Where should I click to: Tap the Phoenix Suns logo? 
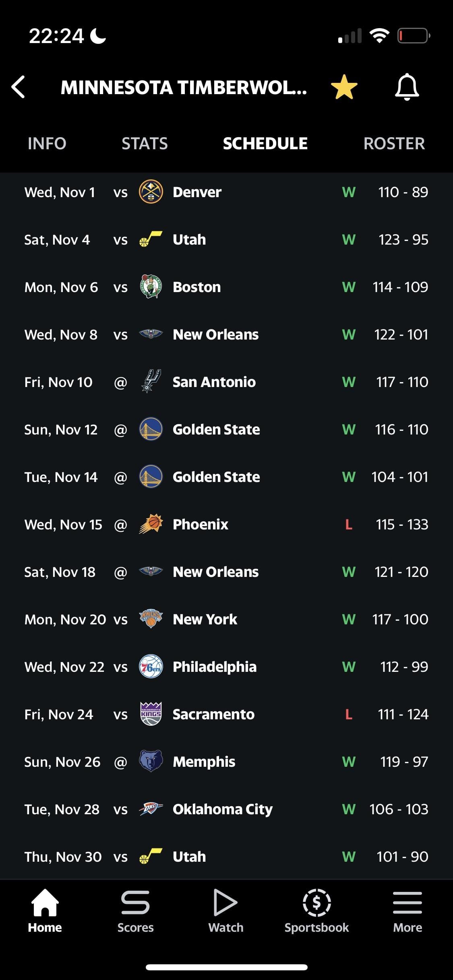point(151,524)
